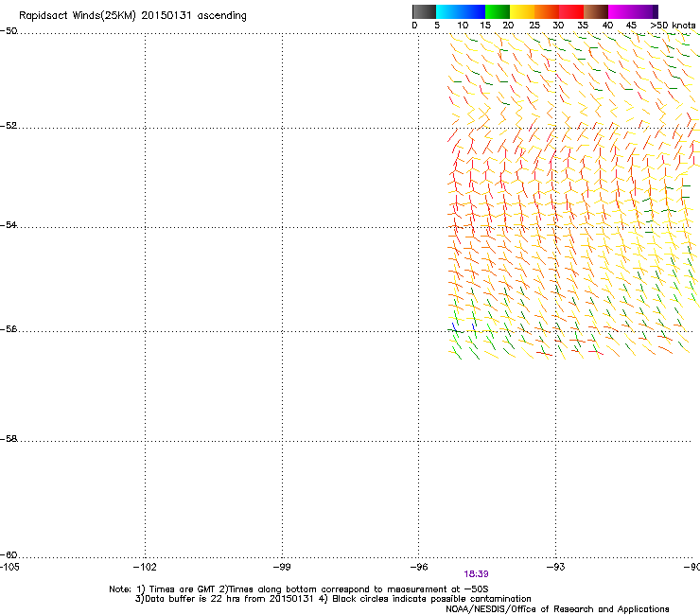Select the brown 35-40 knots color band
The height and width of the screenshot is (615, 700).
pyautogui.click(x=596, y=11)
